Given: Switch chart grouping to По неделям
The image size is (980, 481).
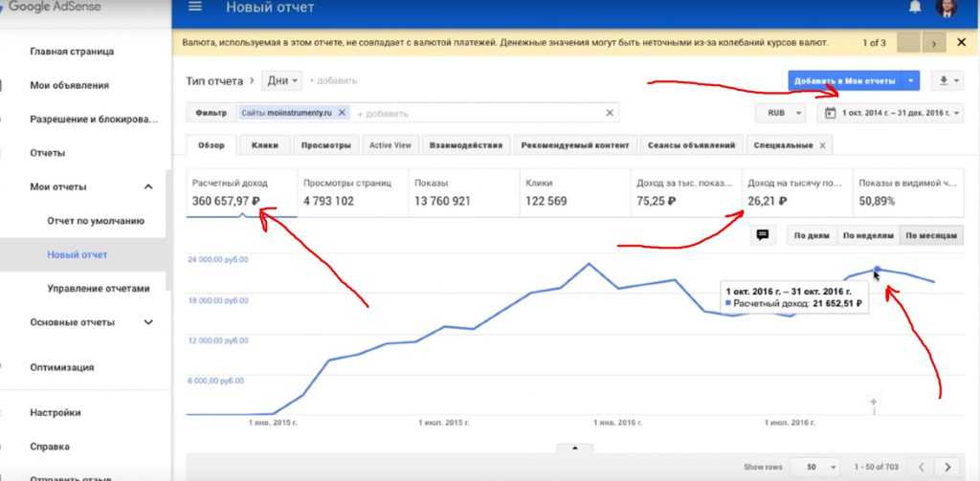Looking at the screenshot, I should tap(865, 235).
